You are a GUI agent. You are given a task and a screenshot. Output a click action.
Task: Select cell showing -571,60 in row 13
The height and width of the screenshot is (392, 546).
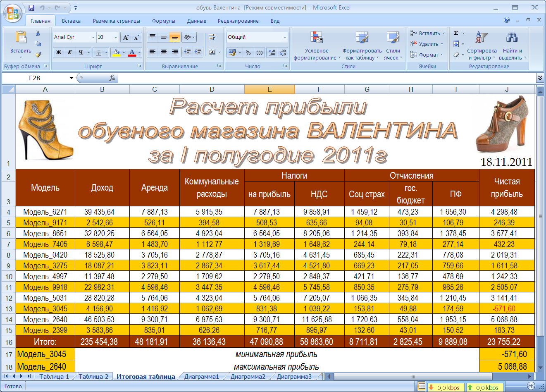(x=507, y=308)
